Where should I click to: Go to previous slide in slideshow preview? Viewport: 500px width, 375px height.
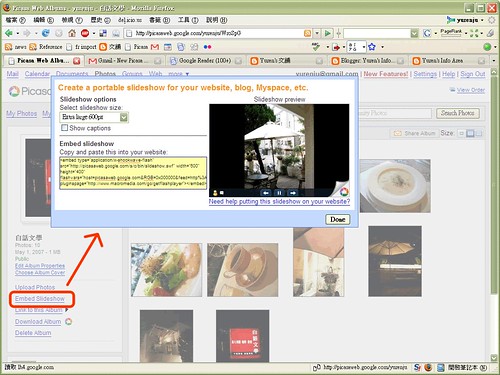[x=266, y=193]
